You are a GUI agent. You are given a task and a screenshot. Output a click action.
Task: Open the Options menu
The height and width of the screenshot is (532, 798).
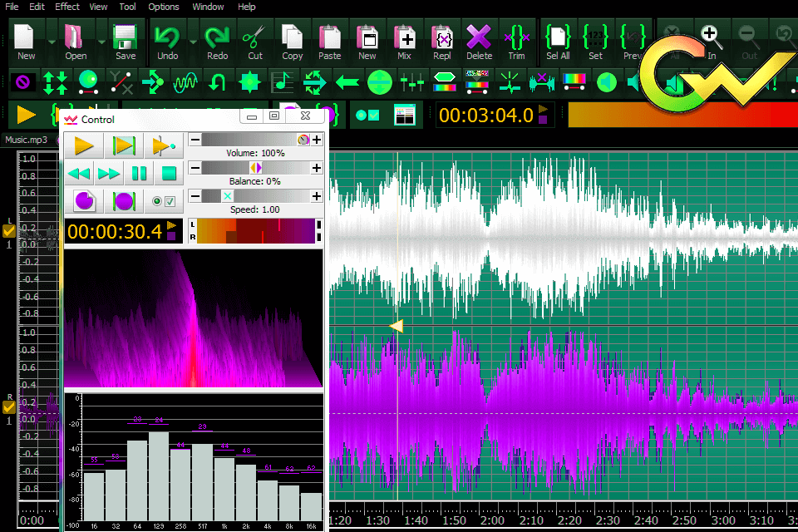pyautogui.click(x=163, y=7)
